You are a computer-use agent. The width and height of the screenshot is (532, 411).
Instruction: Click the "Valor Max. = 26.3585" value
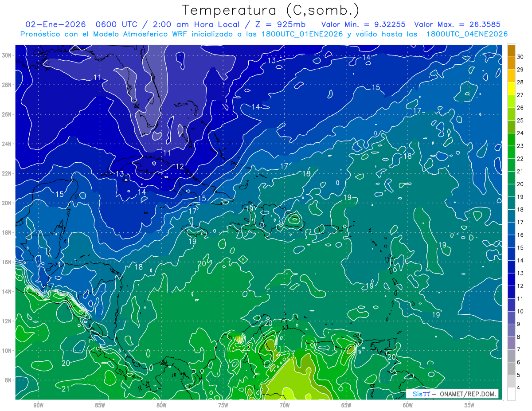click(458, 24)
